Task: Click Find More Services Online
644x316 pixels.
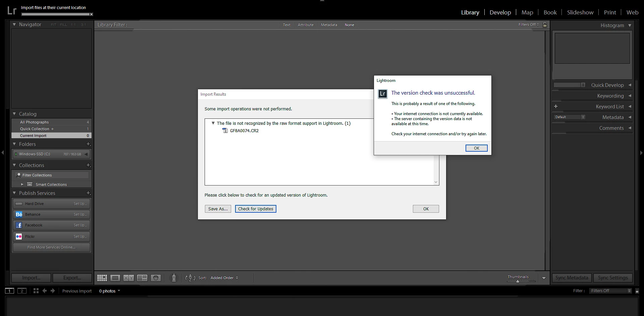Action: [x=51, y=247]
